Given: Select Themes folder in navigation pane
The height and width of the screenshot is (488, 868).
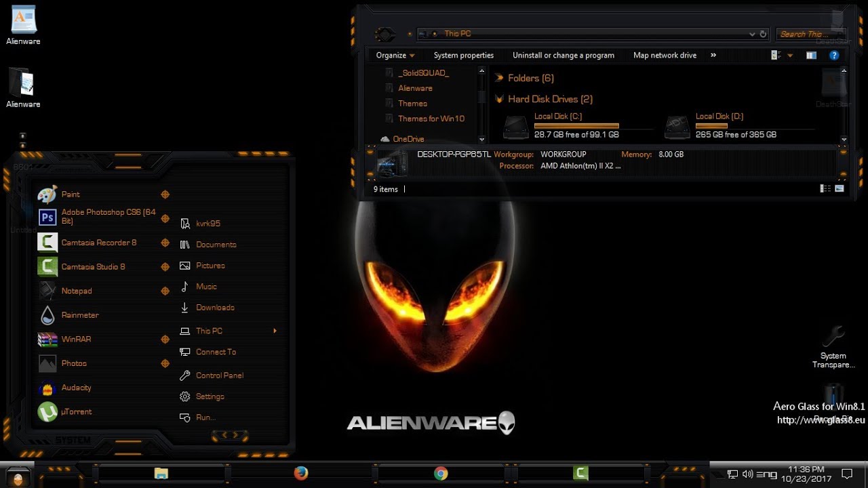Looking at the screenshot, I should coord(413,104).
